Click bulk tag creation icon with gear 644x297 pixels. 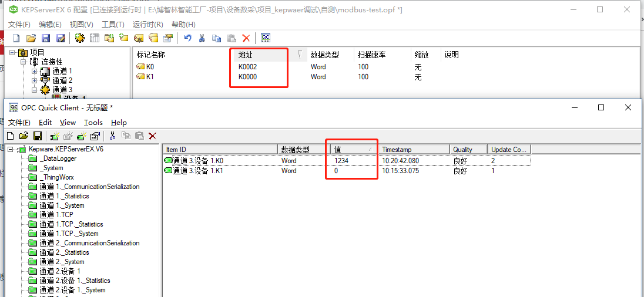click(x=139, y=38)
